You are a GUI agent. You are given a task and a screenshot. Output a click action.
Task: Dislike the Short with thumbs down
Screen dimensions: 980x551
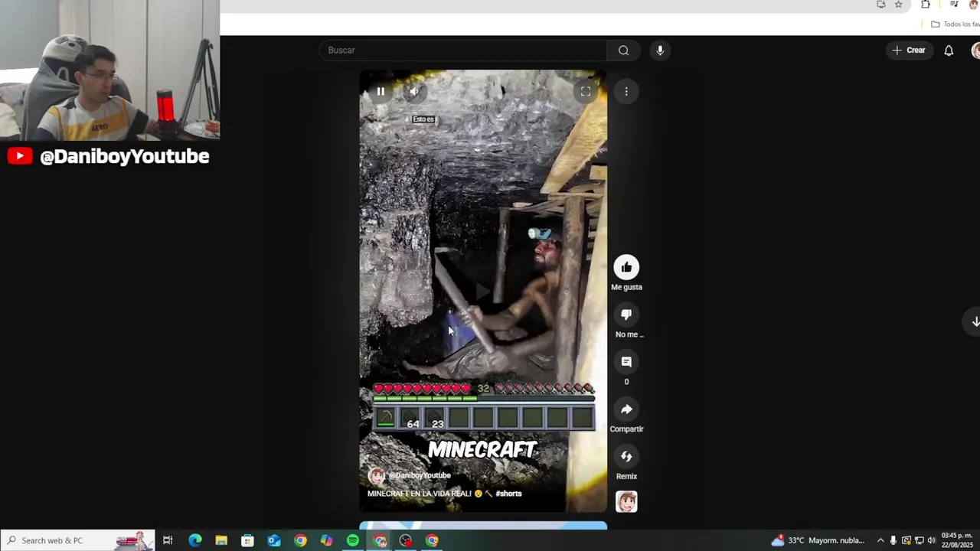tap(626, 315)
